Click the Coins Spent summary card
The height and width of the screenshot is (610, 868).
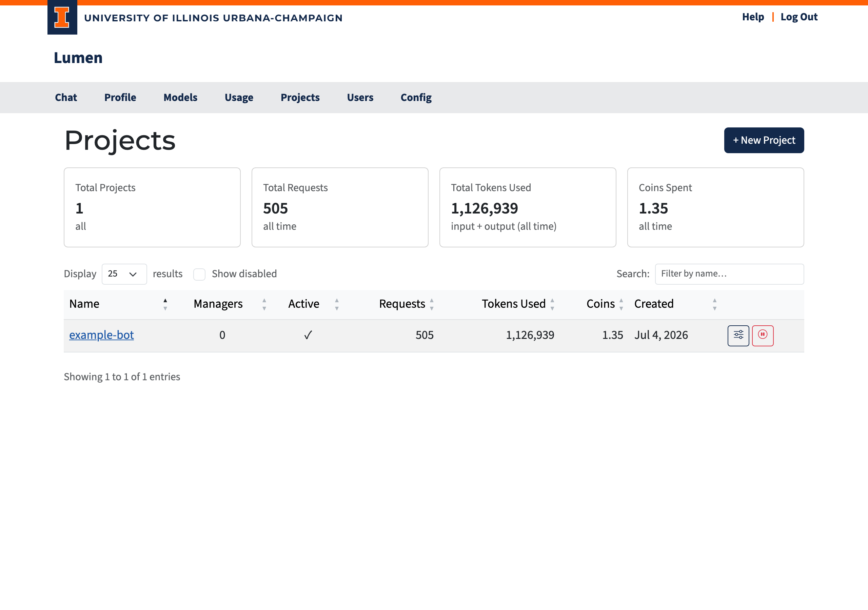pyautogui.click(x=715, y=207)
